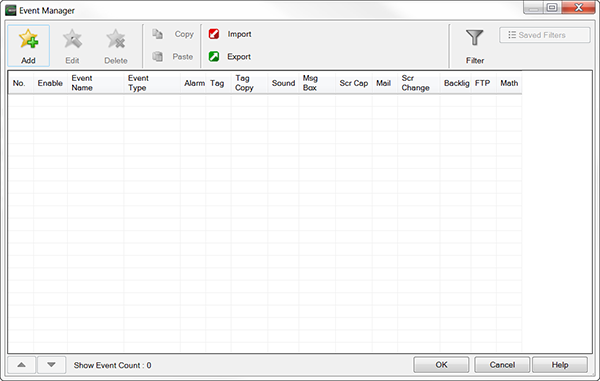Click the Backlig column header
The height and width of the screenshot is (381, 600).
pos(455,83)
